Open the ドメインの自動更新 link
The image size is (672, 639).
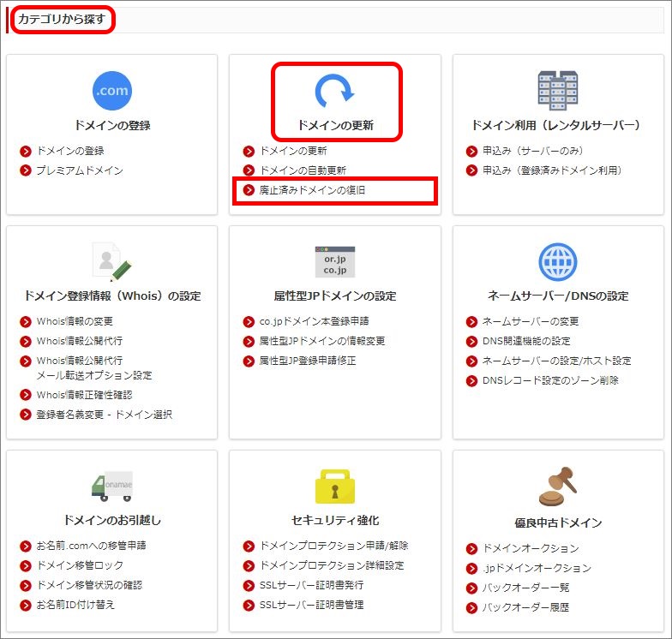point(303,170)
